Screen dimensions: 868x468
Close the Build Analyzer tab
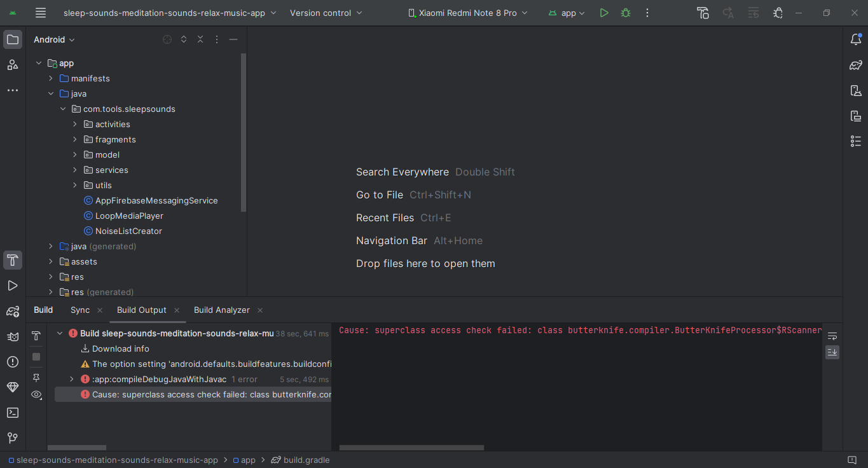[259, 310]
